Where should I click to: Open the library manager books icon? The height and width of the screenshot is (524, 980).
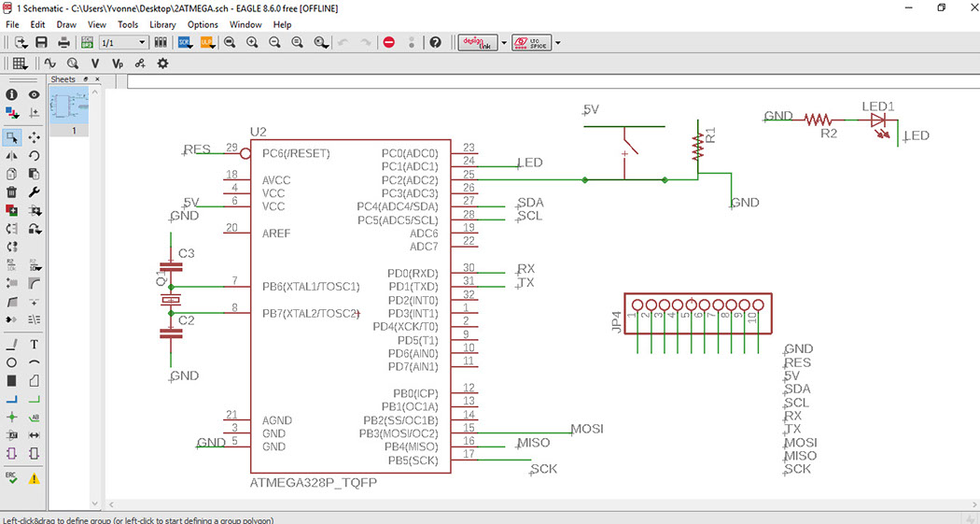[161, 43]
